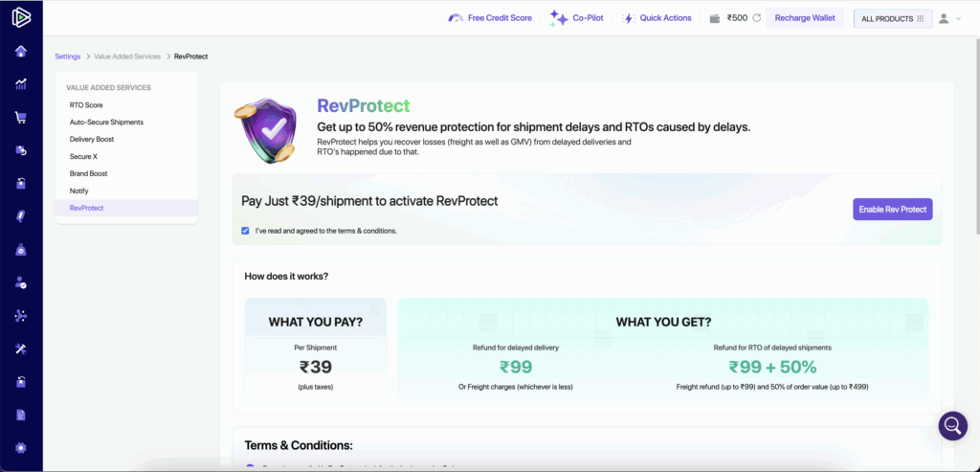Open Quick Actions menu
Viewport: 980px width, 472px height.
[657, 18]
